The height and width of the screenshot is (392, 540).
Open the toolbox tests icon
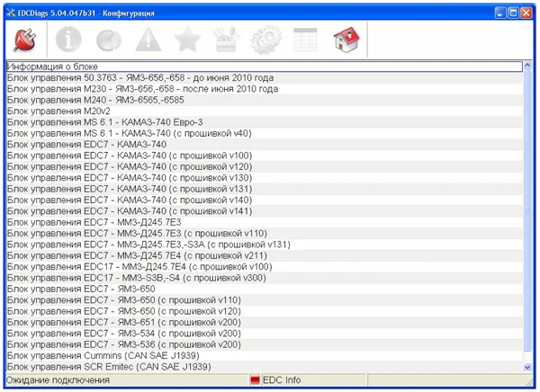[x=226, y=40]
